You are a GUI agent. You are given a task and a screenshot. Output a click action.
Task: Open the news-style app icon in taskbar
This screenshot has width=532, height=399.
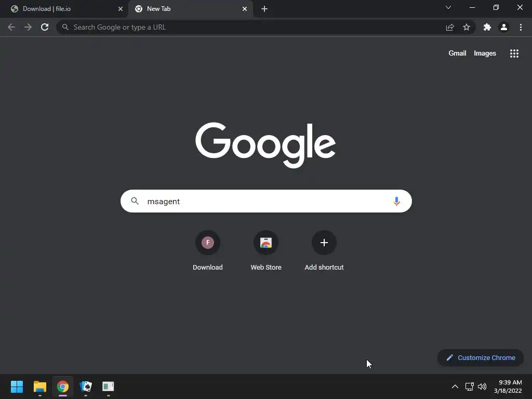(108, 387)
